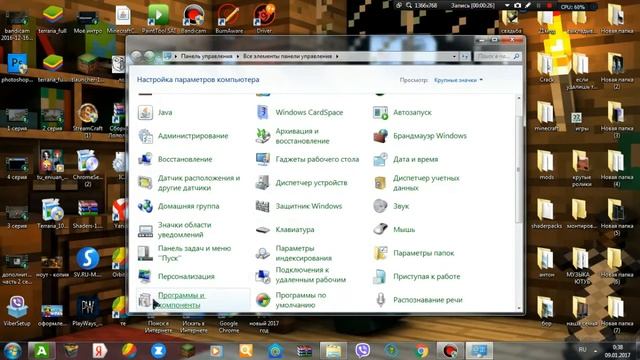The height and width of the screenshot is (360, 640).
Task: Open Датчик расположения и другие датчики link
Action: click(x=199, y=183)
